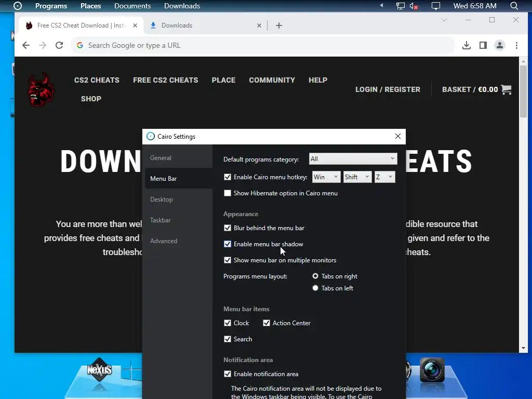Select the General settings section
The height and width of the screenshot is (399, 532).
[179, 158]
